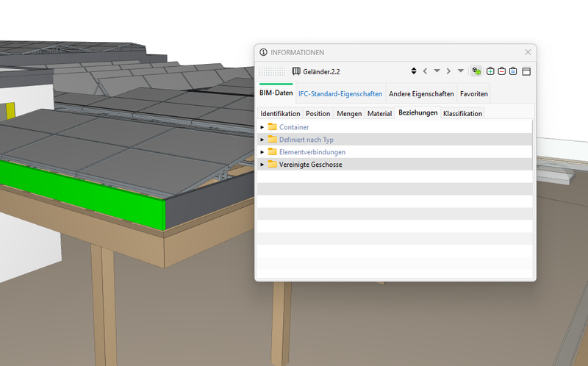Switch to IFC-Standard-Eigenschaften tab
588x366 pixels.
[340, 94]
